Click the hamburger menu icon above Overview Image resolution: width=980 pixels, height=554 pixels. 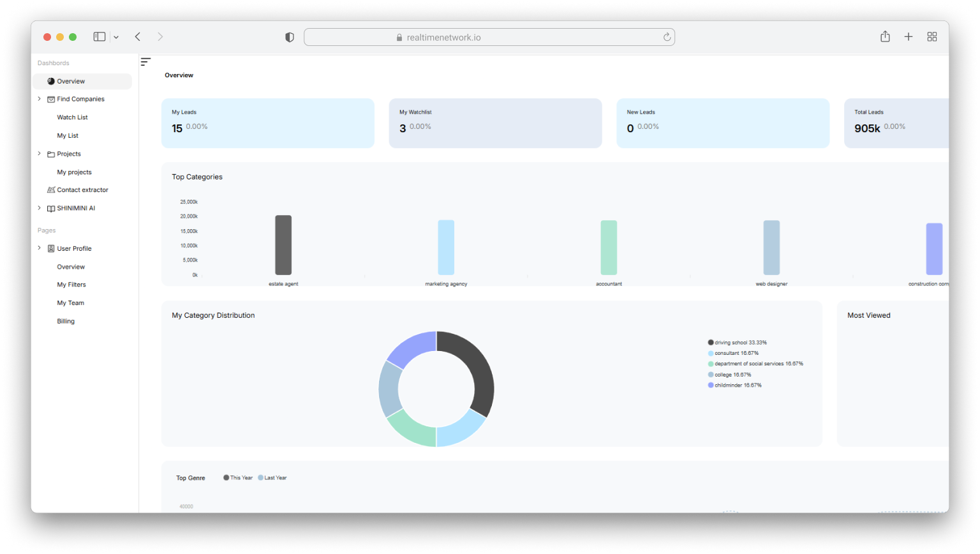point(145,62)
